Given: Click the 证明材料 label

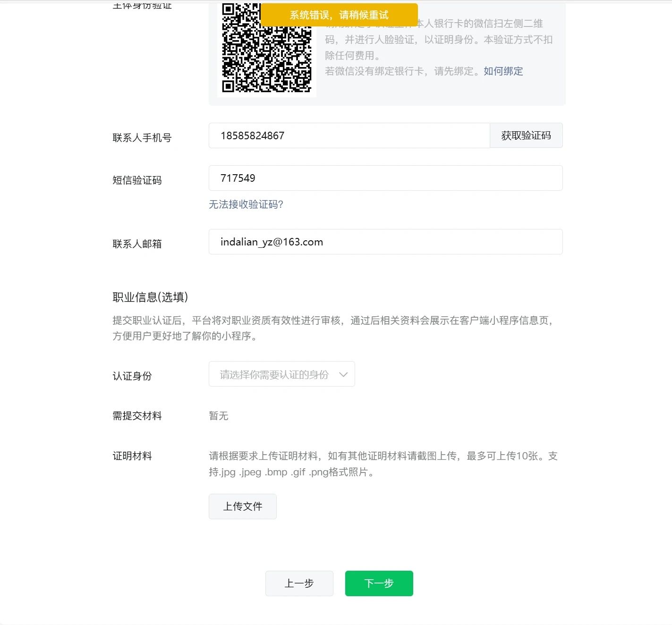Looking at the screenshot, I should pyautogui.click(x=132, y=456).
